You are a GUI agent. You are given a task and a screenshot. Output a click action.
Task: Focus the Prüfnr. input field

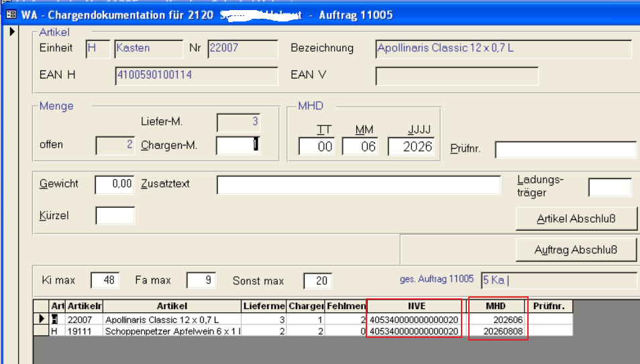[565, 149]
